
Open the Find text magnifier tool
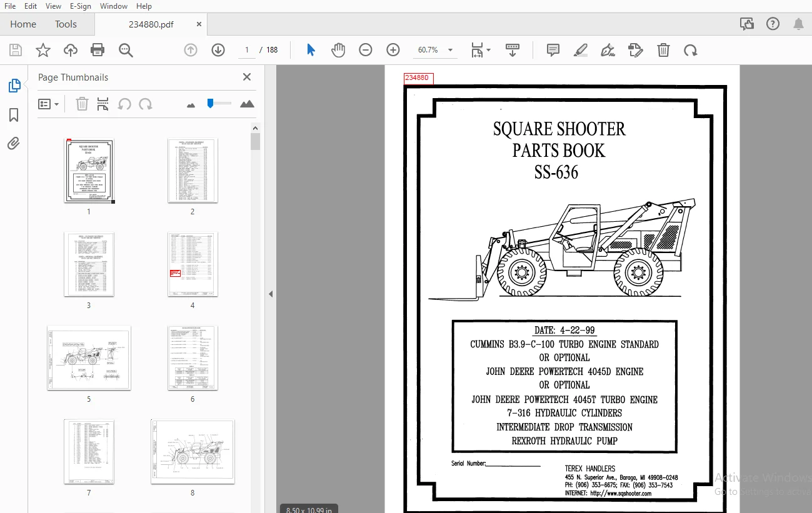(126, 50)
